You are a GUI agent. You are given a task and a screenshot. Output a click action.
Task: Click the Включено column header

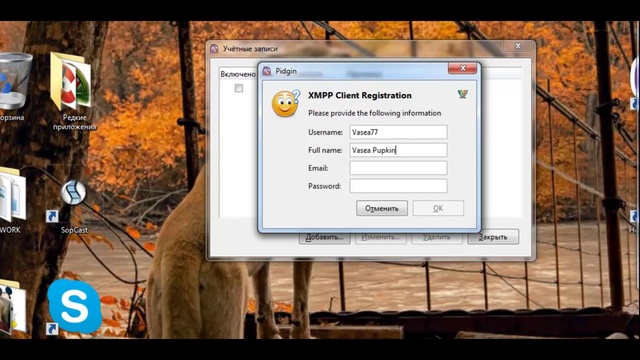(x=238, y=74)
